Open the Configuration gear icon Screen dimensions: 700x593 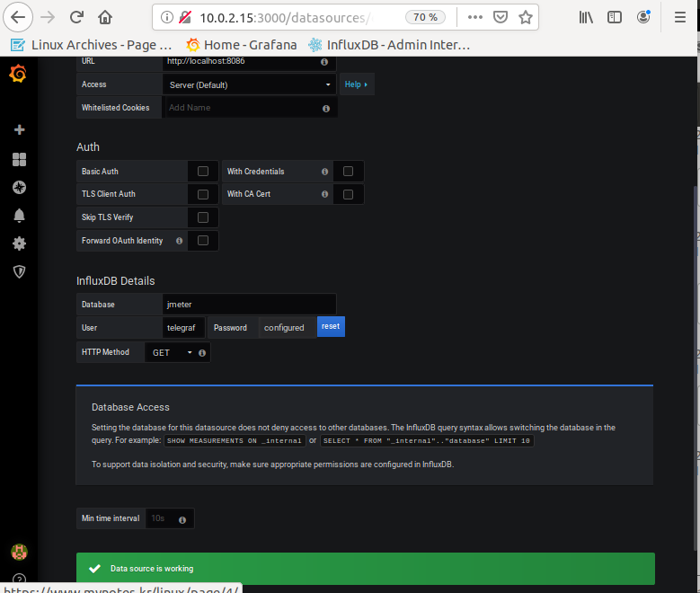[19, 243]
